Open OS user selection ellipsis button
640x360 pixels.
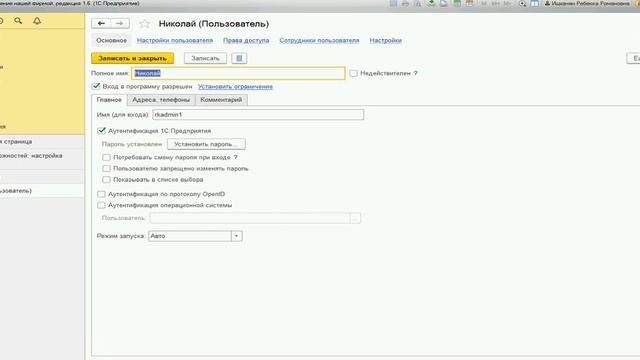point(355,218)
